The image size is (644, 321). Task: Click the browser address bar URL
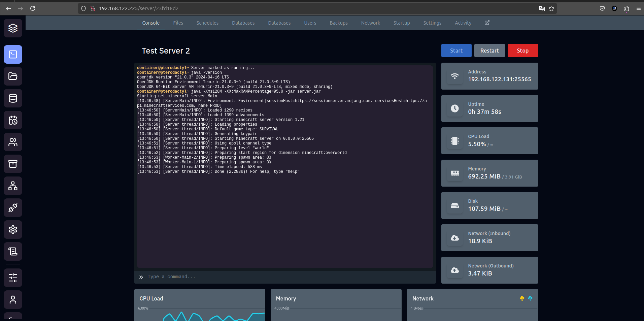139,8
